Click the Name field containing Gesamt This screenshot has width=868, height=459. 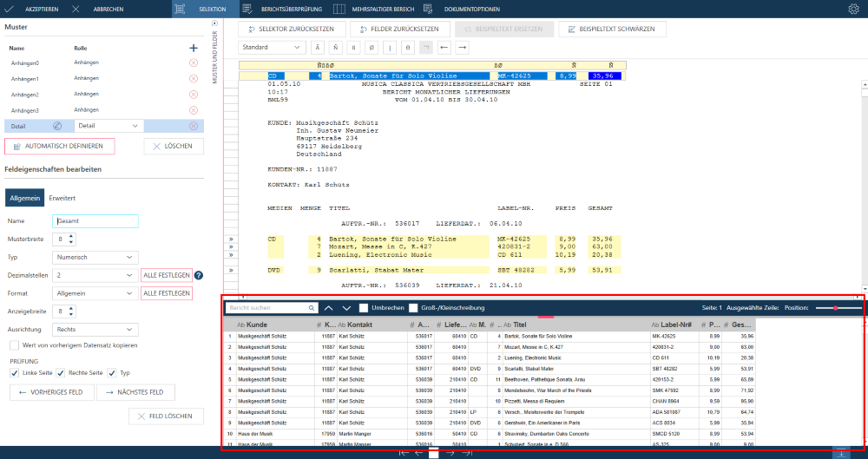(95, 221)
